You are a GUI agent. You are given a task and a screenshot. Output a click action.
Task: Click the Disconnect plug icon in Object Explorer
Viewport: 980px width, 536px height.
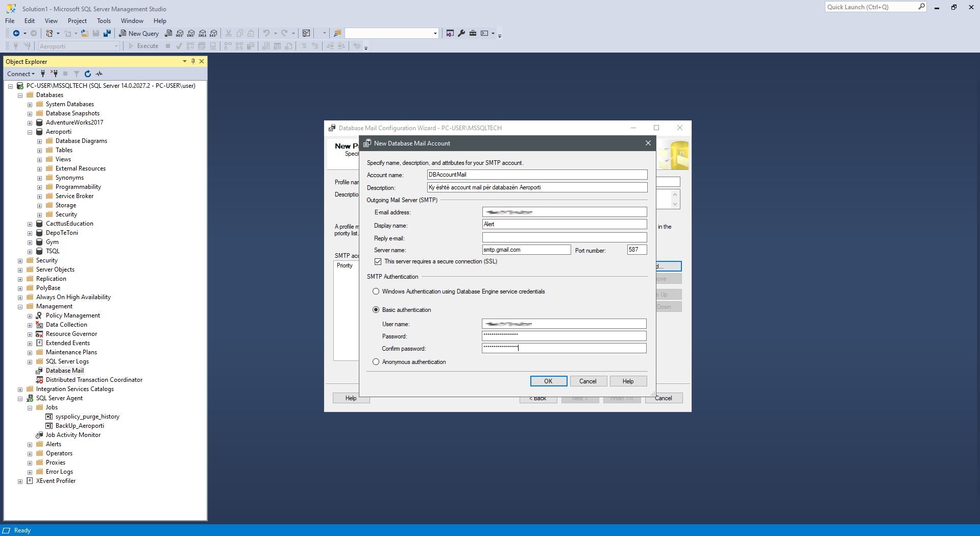pos(54,74)
